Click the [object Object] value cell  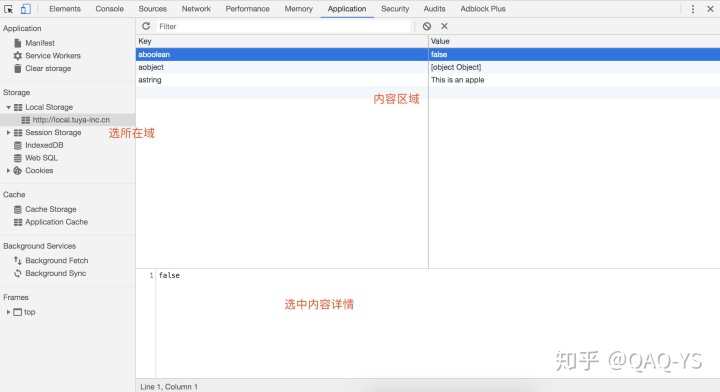pyautogui.click(x=574, y=67)
